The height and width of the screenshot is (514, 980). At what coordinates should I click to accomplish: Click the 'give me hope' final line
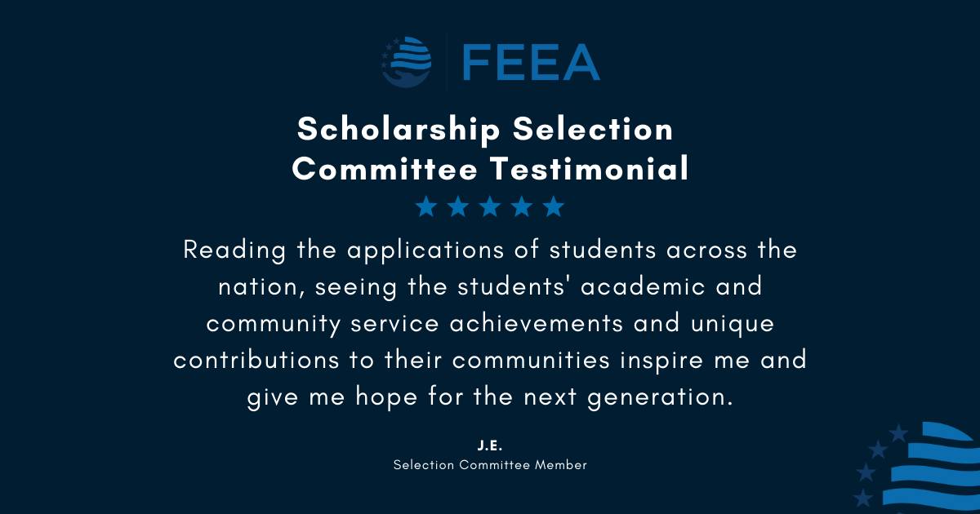(490, 398)
